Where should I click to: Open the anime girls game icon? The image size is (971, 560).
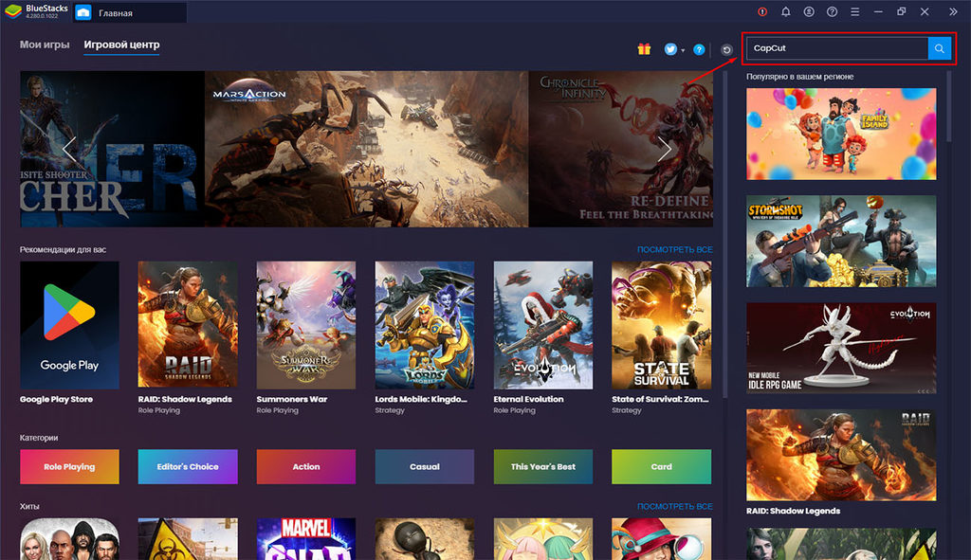[543, 539]
